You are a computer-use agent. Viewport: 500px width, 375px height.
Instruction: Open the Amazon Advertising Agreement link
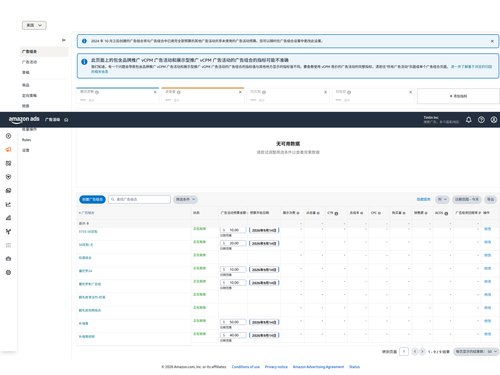318,367
